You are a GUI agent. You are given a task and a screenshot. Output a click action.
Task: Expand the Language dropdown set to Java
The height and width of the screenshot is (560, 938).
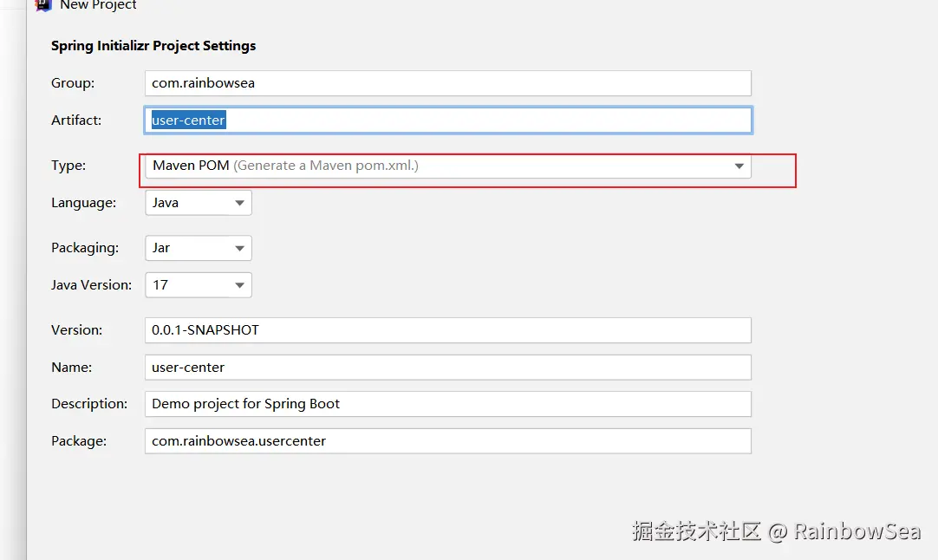(x=199, y=203)
